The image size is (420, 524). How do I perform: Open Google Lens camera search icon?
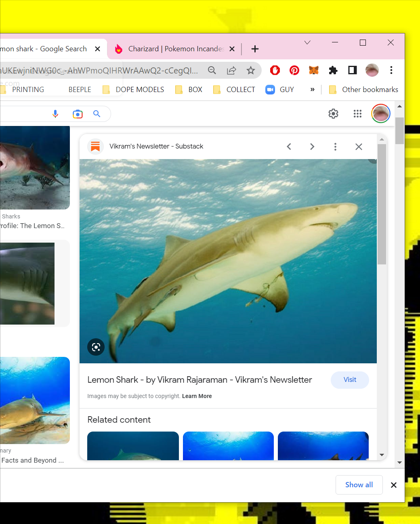click(x=78, y=114)
